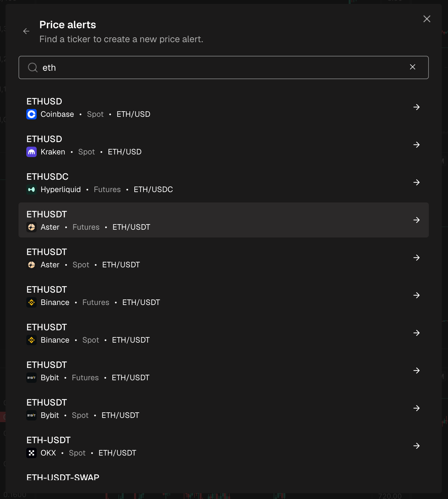Click ETH/USDC pair label
448x499 pixels.
click(153, 189)
